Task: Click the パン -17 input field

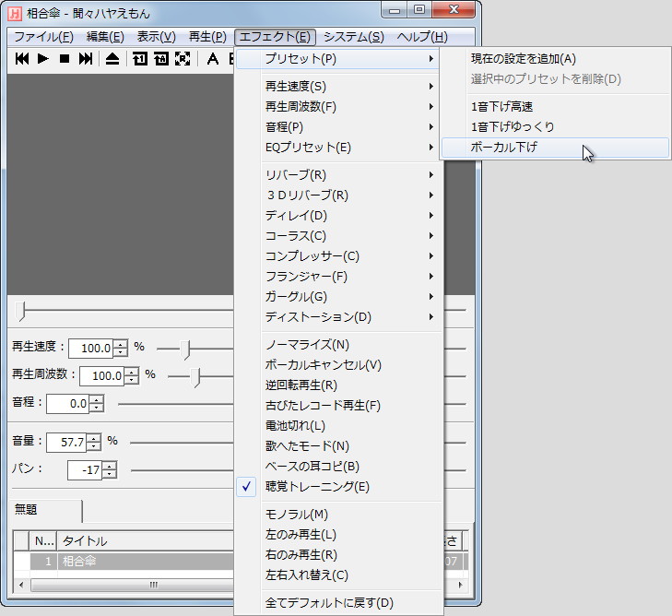Action: [x=86, y=470]
